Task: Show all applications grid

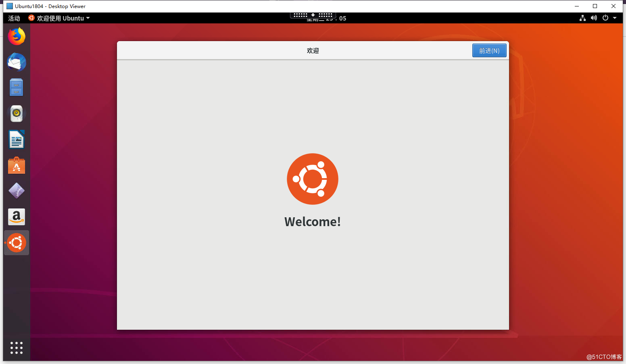Action: (x=17, y=347)
